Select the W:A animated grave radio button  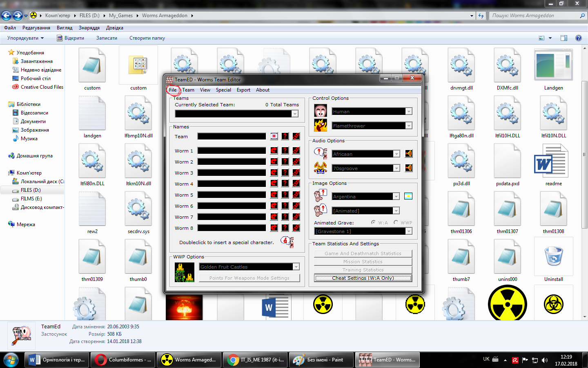[x=373, y=222]
